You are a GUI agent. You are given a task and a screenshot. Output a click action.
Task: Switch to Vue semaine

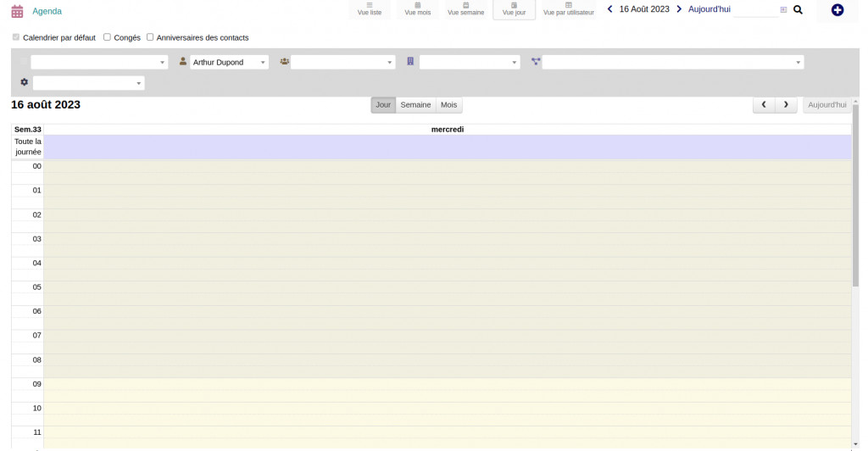pyautogui.click(x=465, y=9)
